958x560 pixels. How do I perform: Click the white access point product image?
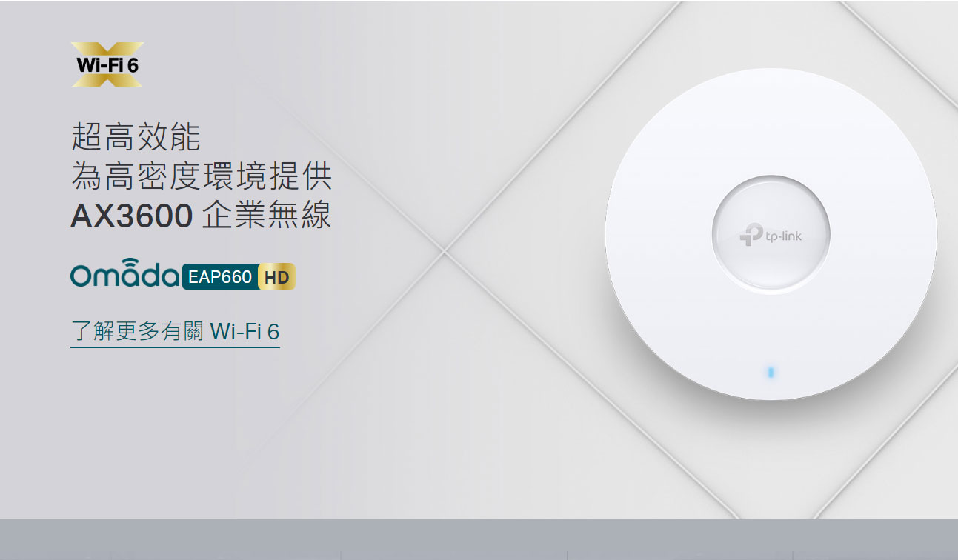[x=771, y=234]
